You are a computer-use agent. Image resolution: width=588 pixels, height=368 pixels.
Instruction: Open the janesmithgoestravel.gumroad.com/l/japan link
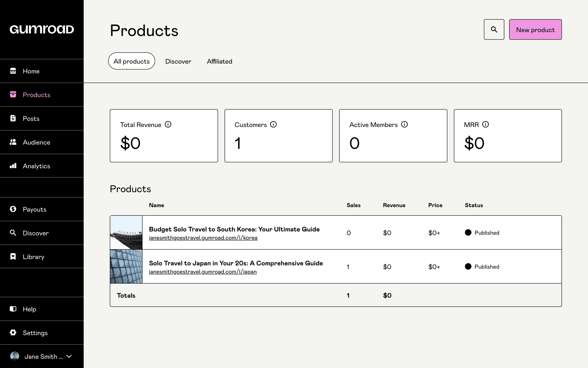[x=203, y=272]
